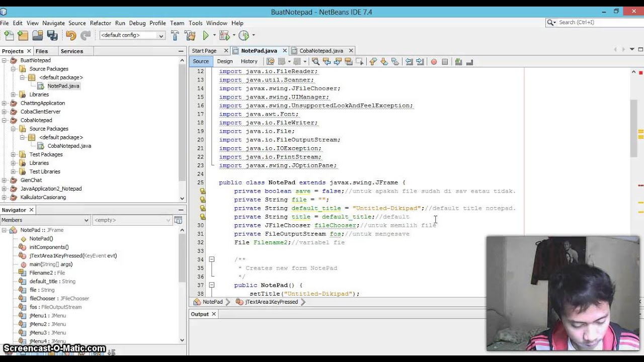This screenshot has height=362, width=644.
Task: Switch to the Services tab
Action: (72, 51)
